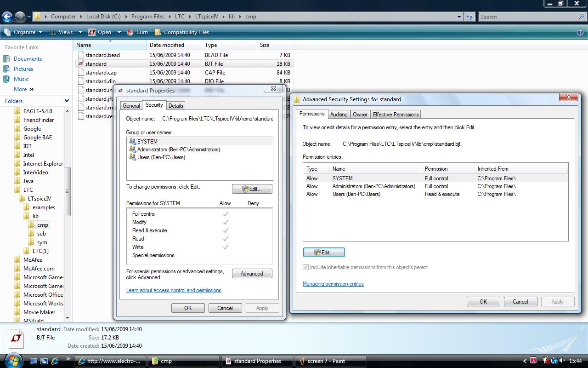Select Users (Ben-PC\Users) in standard Properties
This screenshot has width=588, height=368.
pos(199,157)
